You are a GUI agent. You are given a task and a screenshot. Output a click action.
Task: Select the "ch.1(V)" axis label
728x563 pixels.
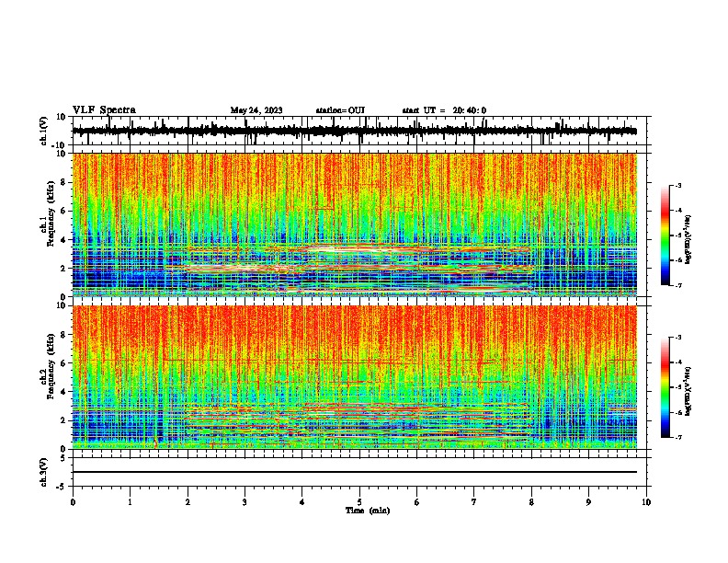tap(44, 132)
